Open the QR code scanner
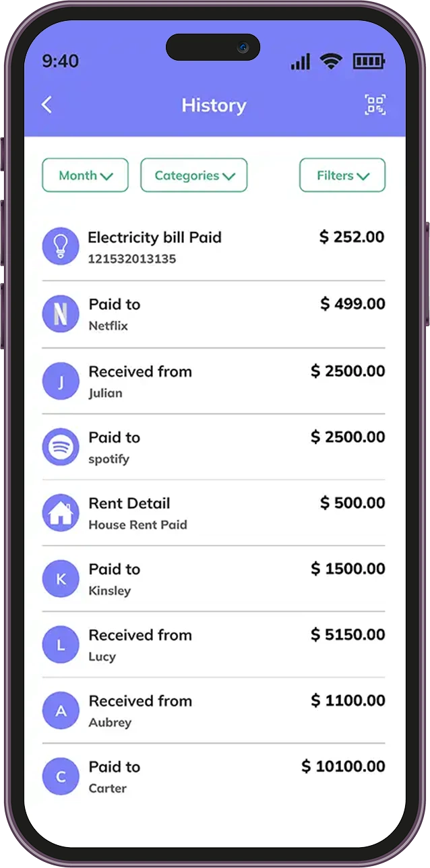This screenshot has width=430, height=868. (375, 105)
